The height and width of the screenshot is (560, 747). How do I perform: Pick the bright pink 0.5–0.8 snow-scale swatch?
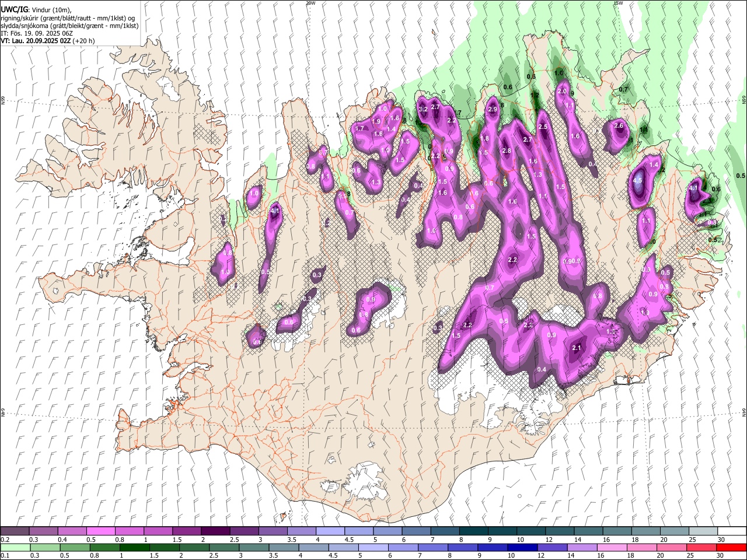[100, 531]
